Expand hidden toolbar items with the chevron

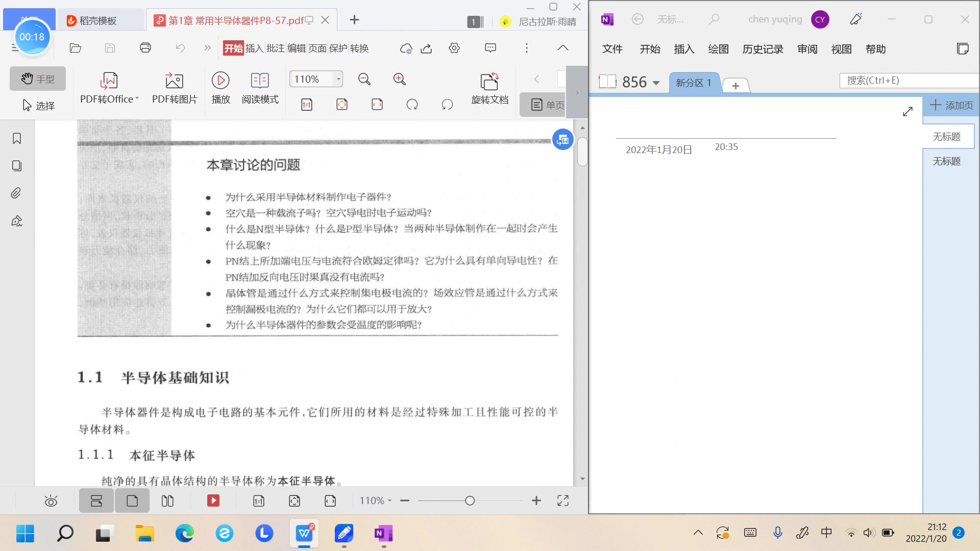tap(207, 48)
